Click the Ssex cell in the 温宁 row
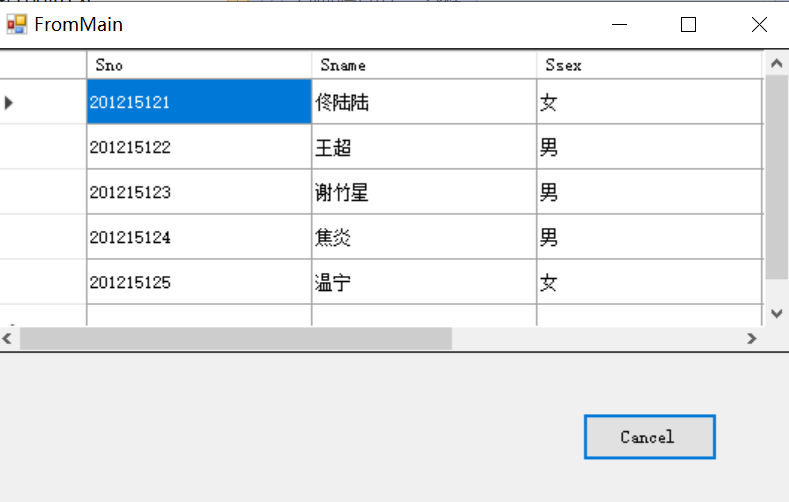Screen dimensions: 789x502 (650, 282)
